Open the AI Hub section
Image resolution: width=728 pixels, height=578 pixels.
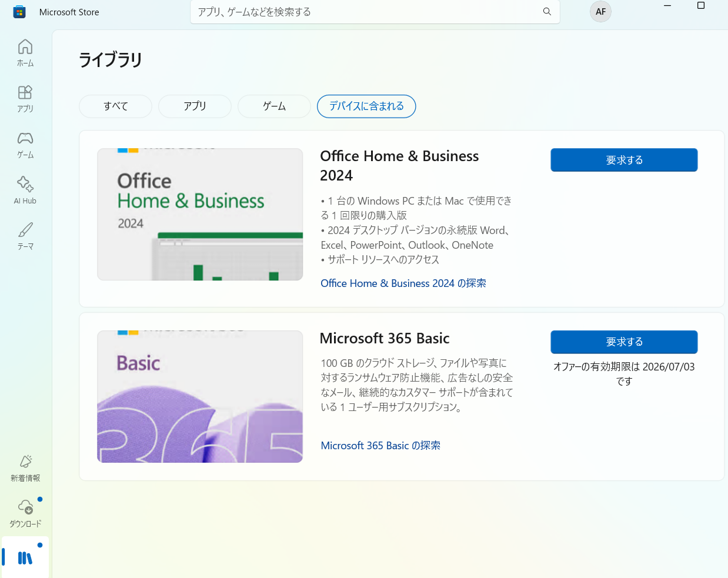(x=25, y=188)
